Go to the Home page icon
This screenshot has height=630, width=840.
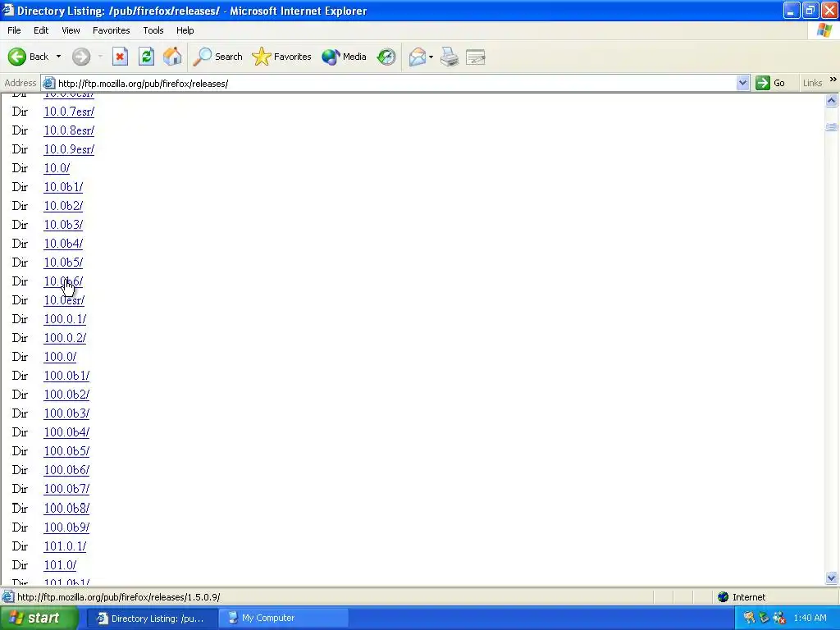click(172, 57)
